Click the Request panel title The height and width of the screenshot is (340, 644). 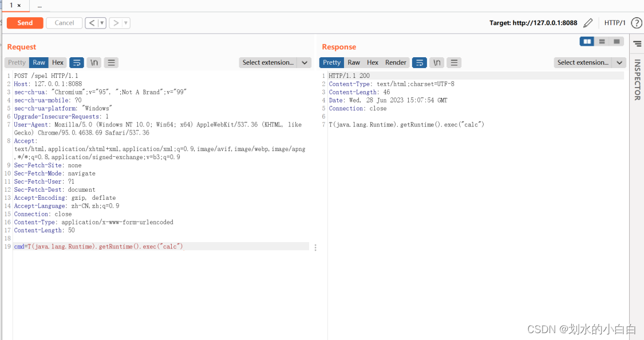pos(21,47)
